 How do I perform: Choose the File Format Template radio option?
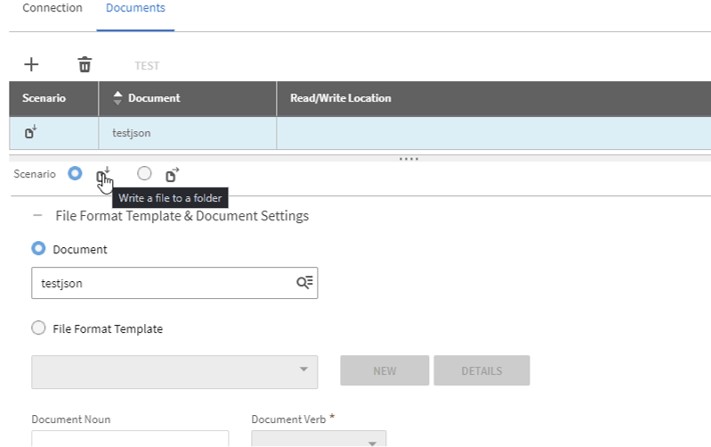(39, 328)
